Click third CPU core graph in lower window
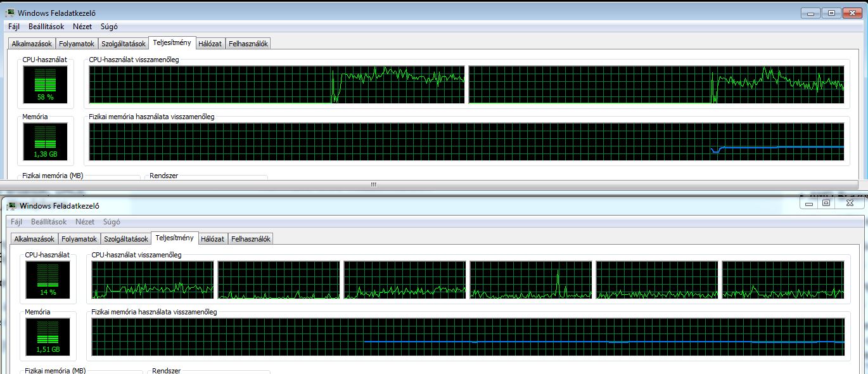Viewport: 868px width, 374px height. pyautogui.click(x=405, y=280)
